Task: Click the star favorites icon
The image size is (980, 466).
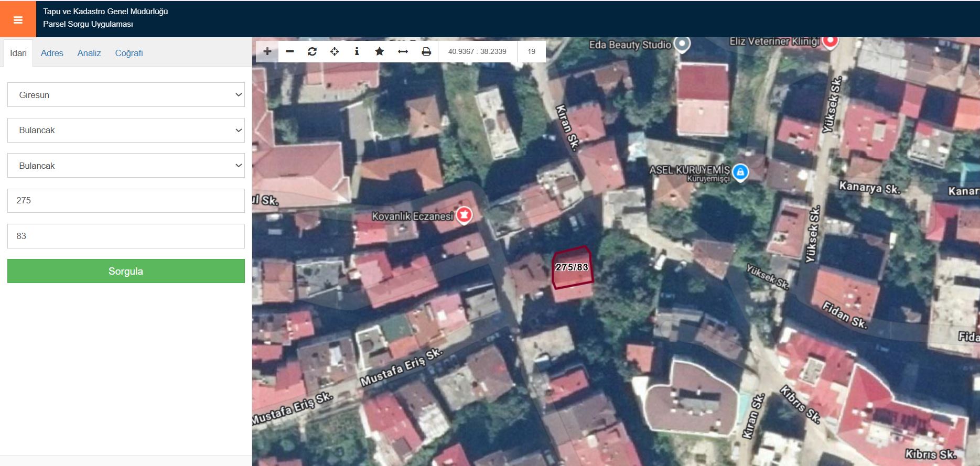Action: 380,51
